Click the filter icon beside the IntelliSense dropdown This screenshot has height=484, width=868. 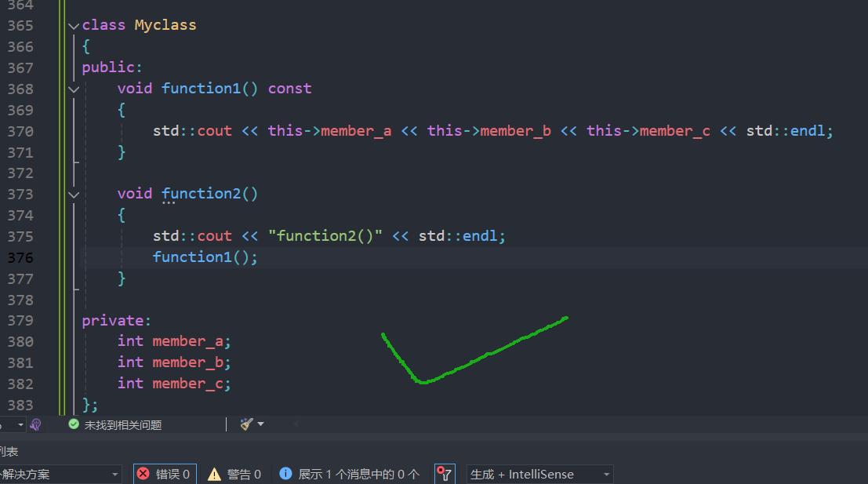pos(444,472)
